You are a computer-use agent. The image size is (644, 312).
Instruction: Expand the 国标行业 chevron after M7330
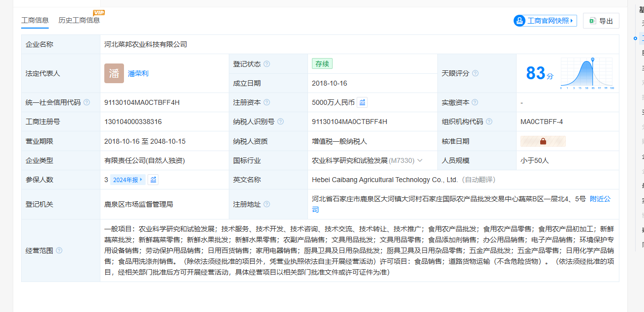pos(420,160)
